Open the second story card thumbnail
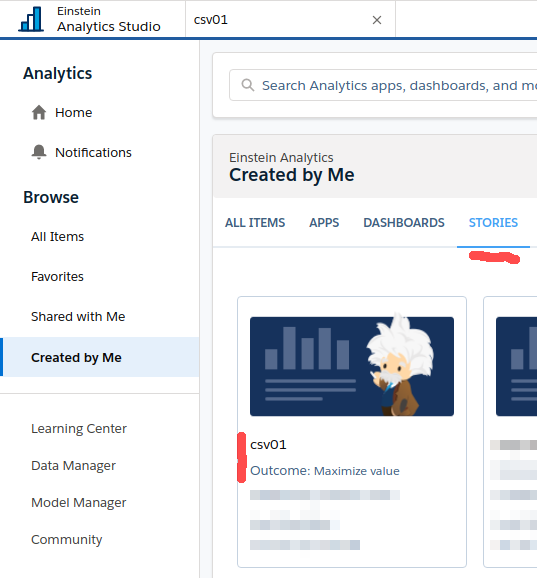Screen dimensions: 537x578 click(516, 366)
